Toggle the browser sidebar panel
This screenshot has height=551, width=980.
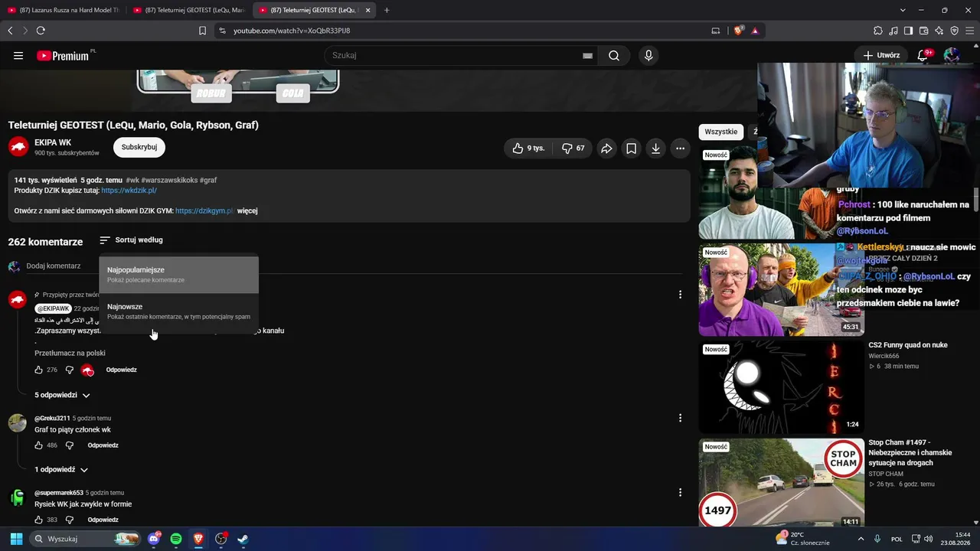(909, 31)
